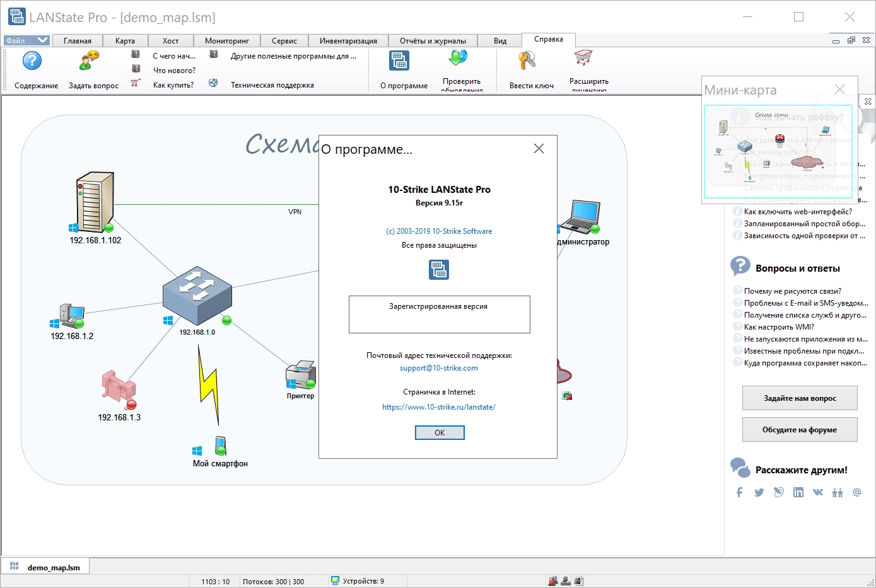Click the Задать вопрос ribbon icon
The width and height of the screenshot is (876, 588).
[x=89, y=61]
